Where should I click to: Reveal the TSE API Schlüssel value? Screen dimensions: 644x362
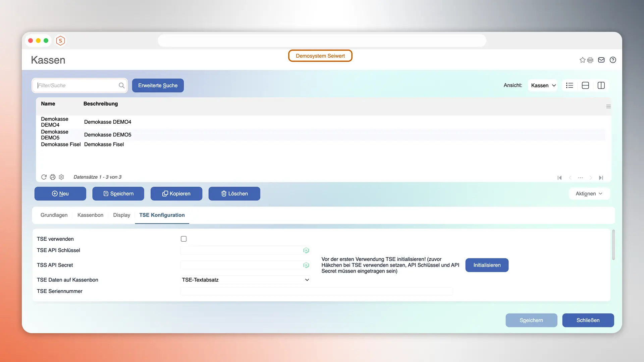(x=306, y=250)
